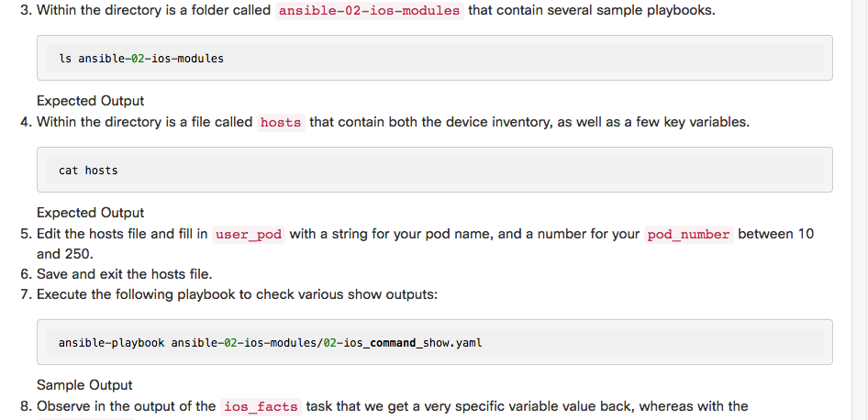
Task: Click the inline code 'ios_facts' in step 8
Action: pos(261,407)
